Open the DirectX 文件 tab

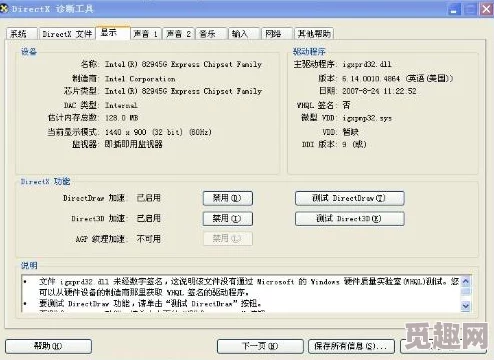[67, 34]
